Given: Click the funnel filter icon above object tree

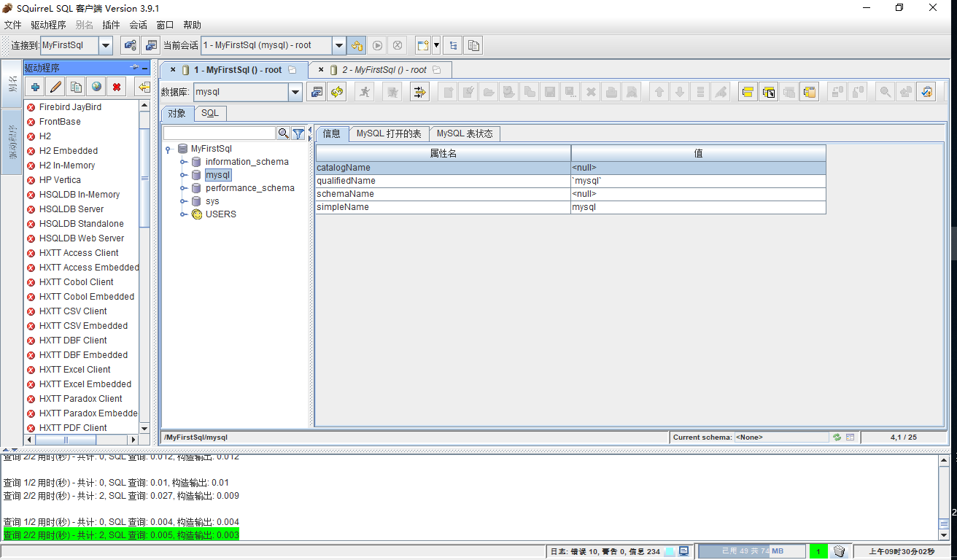Looking at the screenshot, I should pos(298,133).
